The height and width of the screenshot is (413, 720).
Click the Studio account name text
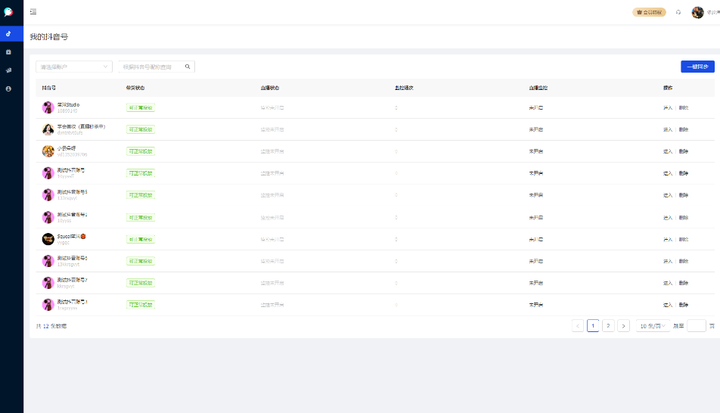click(68, 105)
